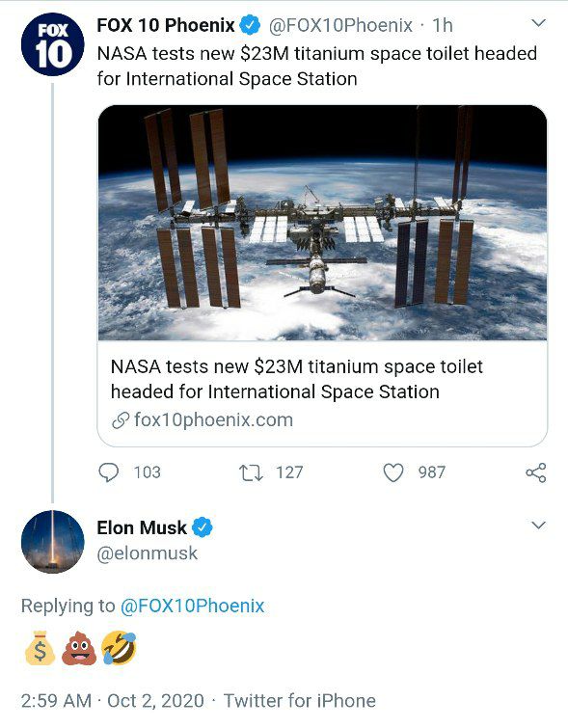Viewport: 568px width, 728px height.
Task: Like the FOX 10 Phoenix tweet
Action: point(392,472)
